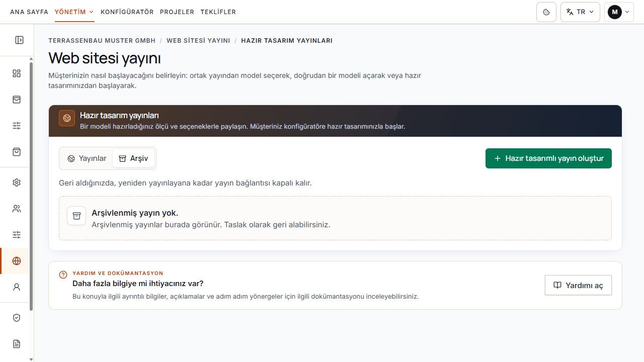
Task: Open the M user avatar menu
Action: [619, 12]
